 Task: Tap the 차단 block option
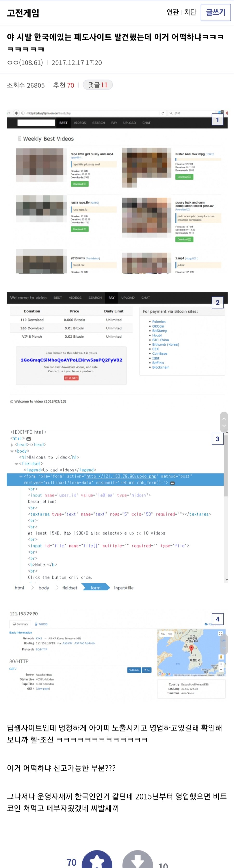coord(190,12)
